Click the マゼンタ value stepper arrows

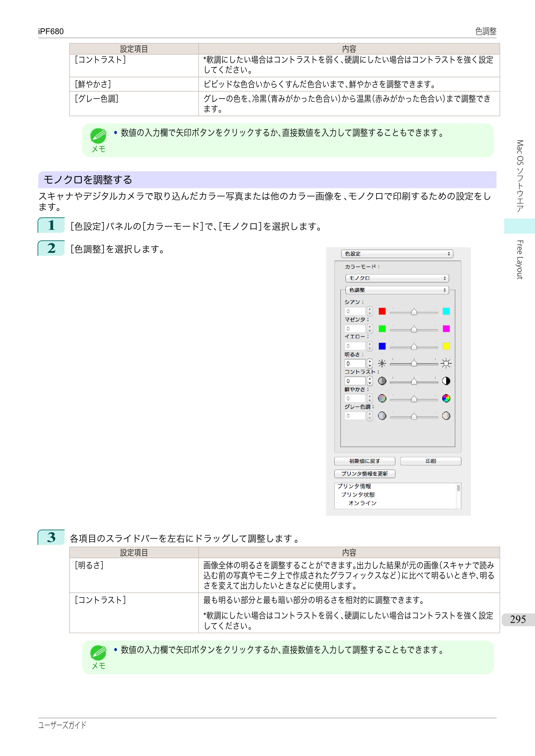pyautogui.click(x=370, y=329)
